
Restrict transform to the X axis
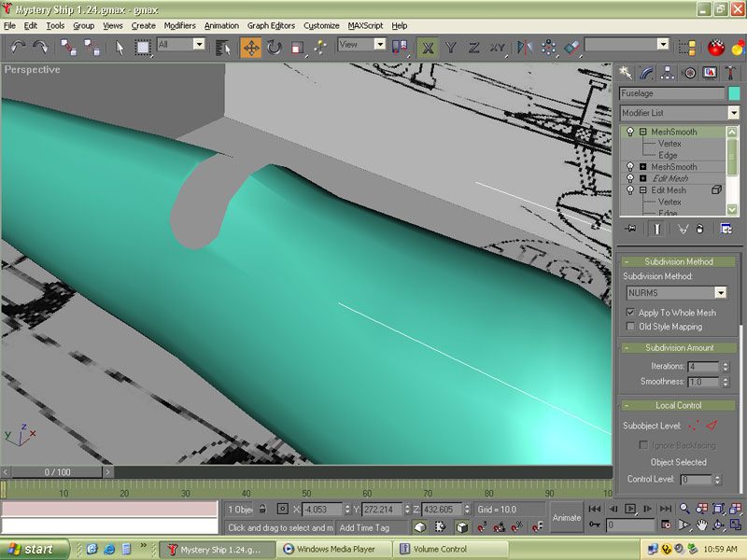pyautogui.click(x=427, y=47)
